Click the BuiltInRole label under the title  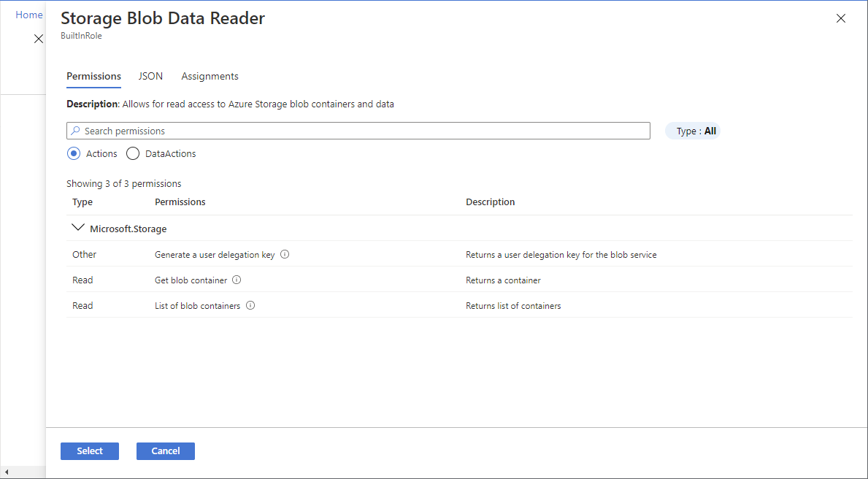click(81, 35)
